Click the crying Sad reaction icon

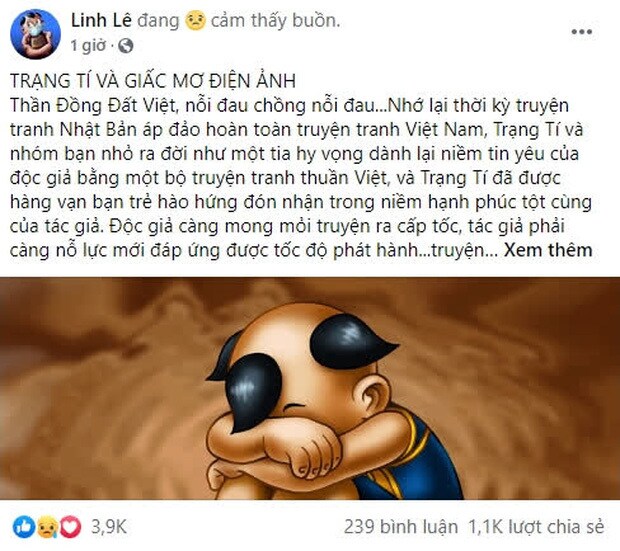pyautogui.click(x=47, y=527)
